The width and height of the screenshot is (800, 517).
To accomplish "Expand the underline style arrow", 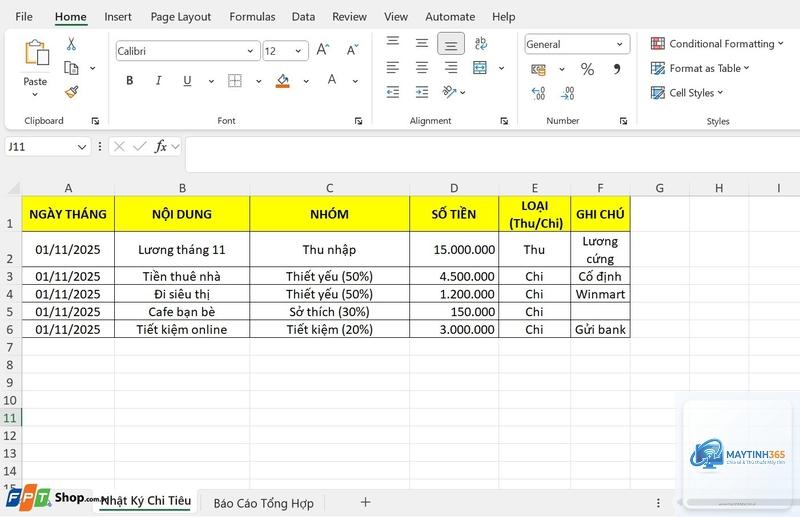I will [211, 81].
